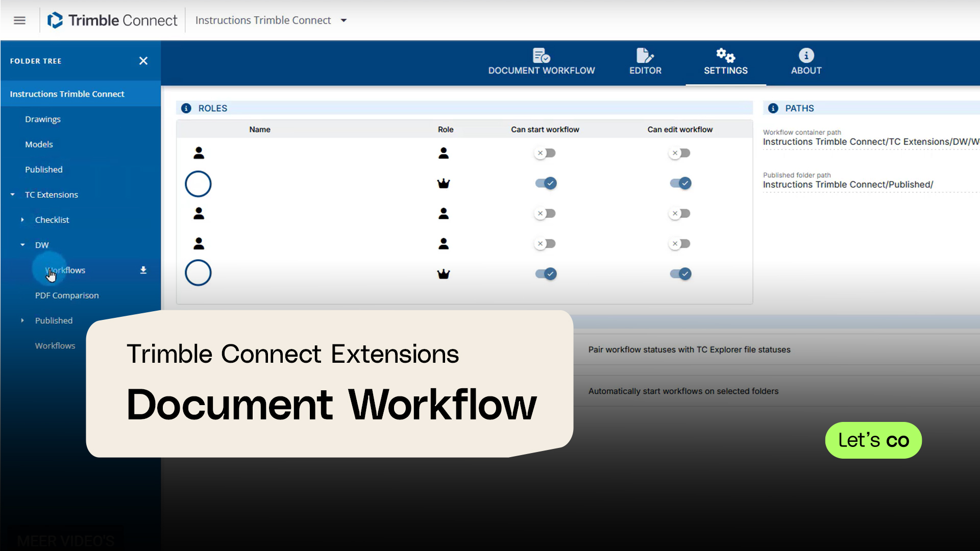
Task: Open the hamburger main menu
Action: [x=19, y=20]
